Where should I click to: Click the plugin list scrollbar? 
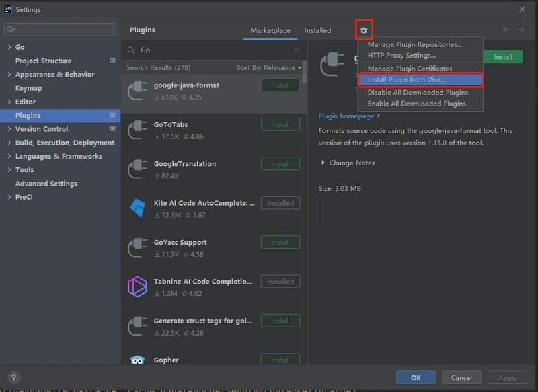tap(305, 73)
